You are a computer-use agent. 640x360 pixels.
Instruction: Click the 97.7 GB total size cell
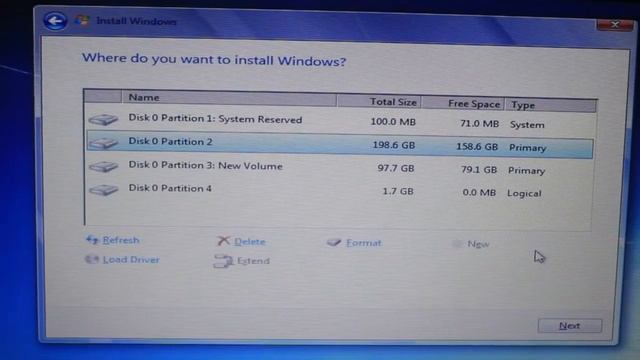click(x=396, y=168)
